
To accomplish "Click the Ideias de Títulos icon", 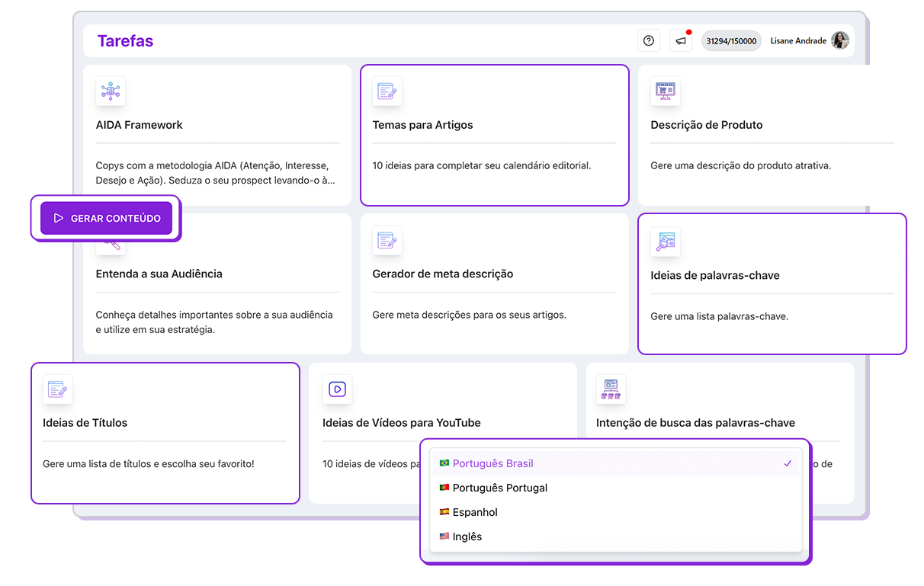I will point(58,389).
